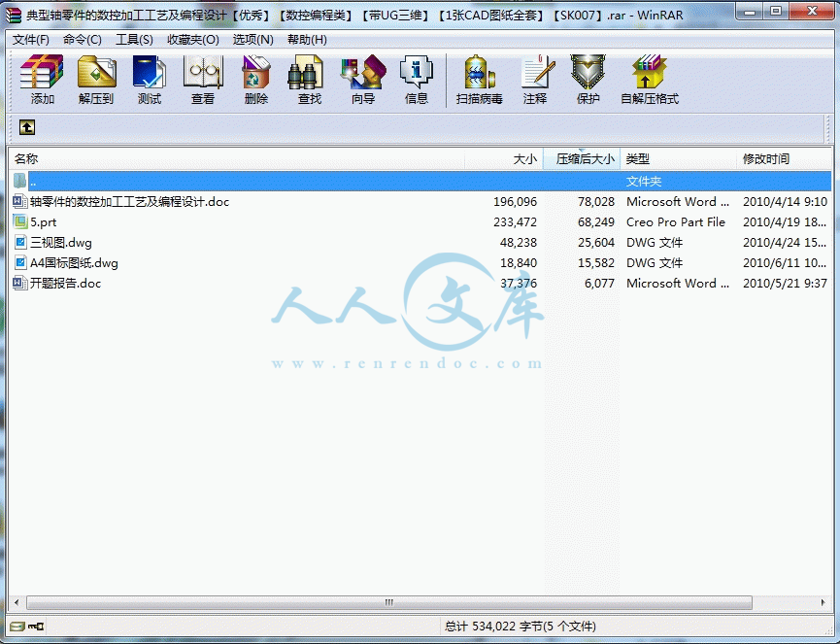Select the file A4国标图纸.dwg
Viewport: 840px width, 644px height.
point(74,262)
